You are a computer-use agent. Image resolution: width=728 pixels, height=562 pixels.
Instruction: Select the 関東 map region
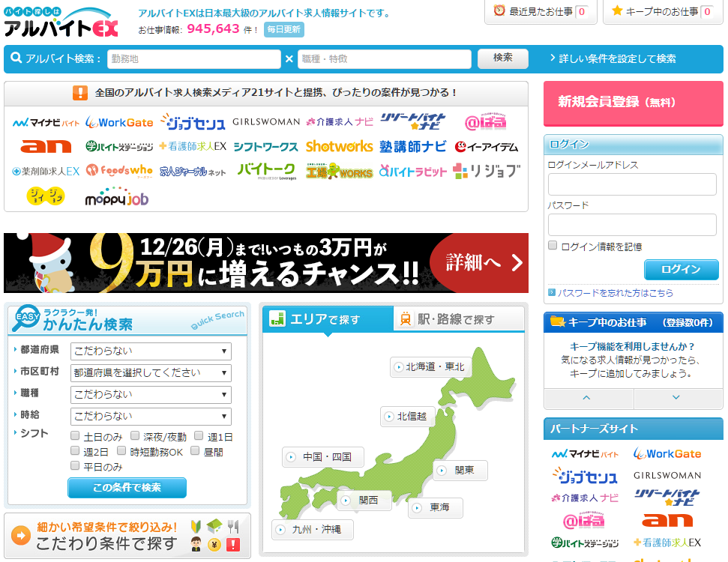coord(460,470)
